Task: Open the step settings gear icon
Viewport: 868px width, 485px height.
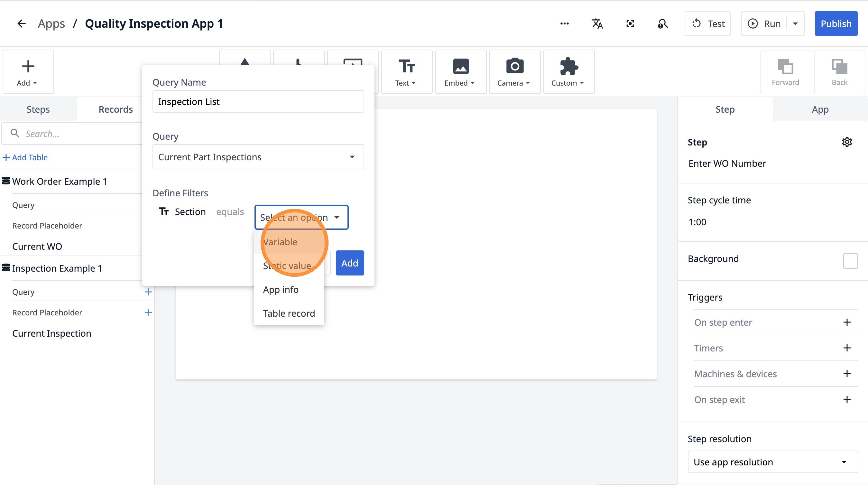Action: 847,142
